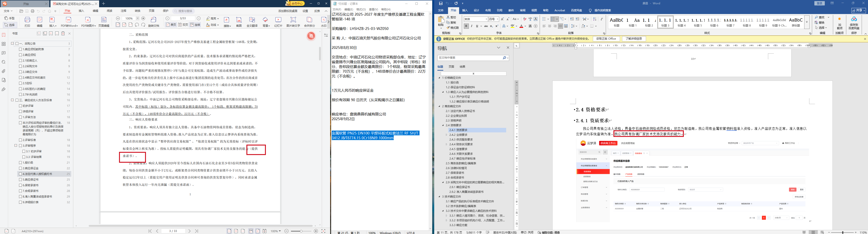
Task: Collapse 1 价格响应文件 in Word navigation
Action: coord(440,78)
